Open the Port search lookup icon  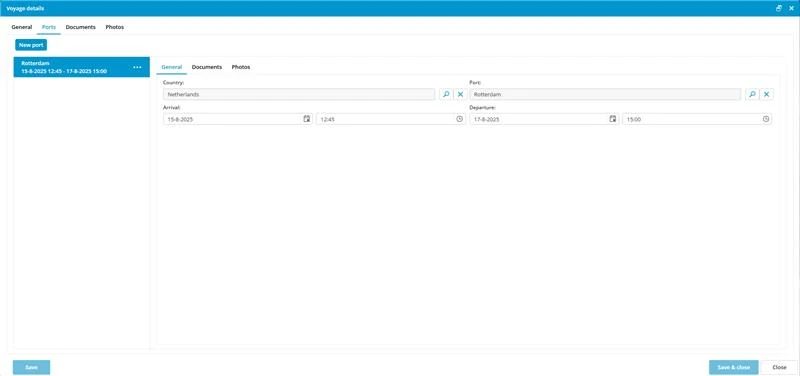752,94
